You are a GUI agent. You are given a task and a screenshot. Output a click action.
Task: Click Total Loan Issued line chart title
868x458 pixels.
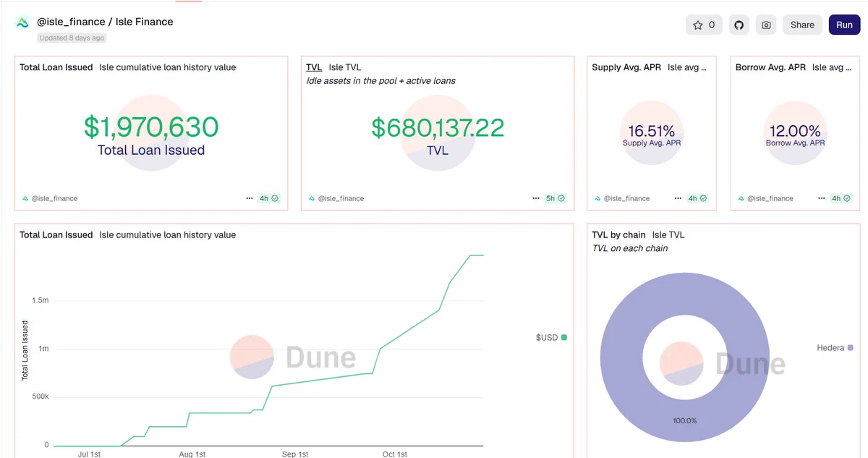[x=56, y=235]
